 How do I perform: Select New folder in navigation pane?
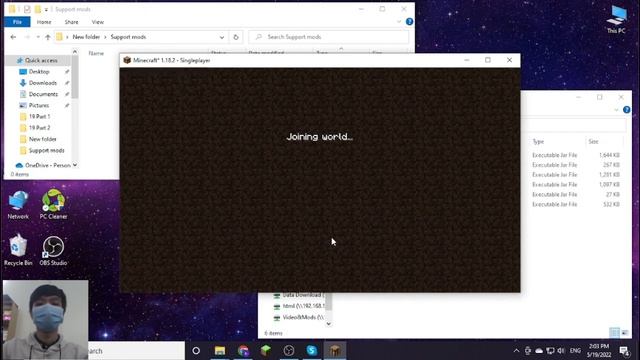pyautogui.click(x=42, y=139)
